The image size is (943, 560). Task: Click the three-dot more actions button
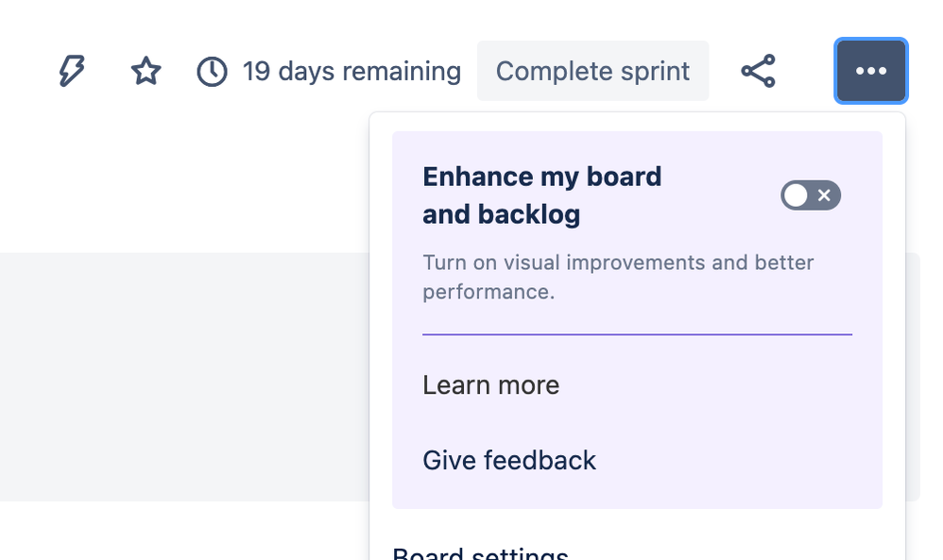click(870, 71)
